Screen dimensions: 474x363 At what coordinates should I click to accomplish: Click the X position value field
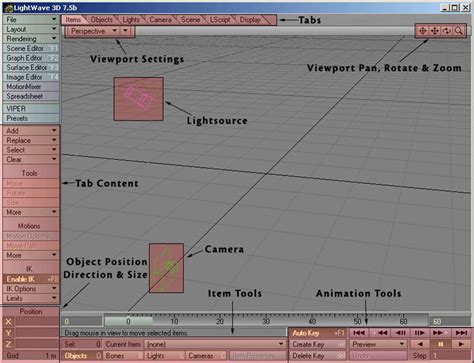coord(37,322)
